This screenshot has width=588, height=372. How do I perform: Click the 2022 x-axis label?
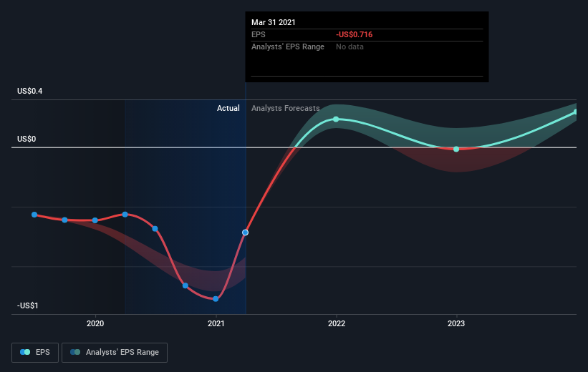[x=337, y=323]
